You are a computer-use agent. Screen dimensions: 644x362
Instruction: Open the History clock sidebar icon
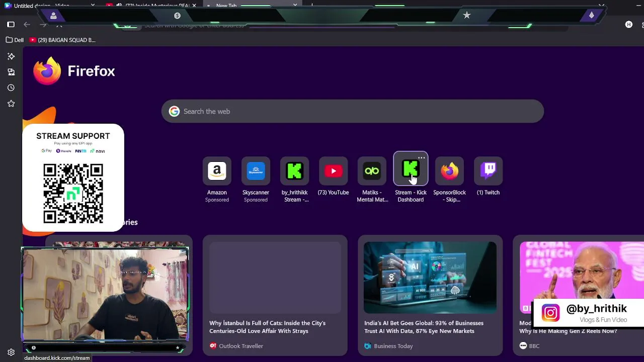pos(11,87)
